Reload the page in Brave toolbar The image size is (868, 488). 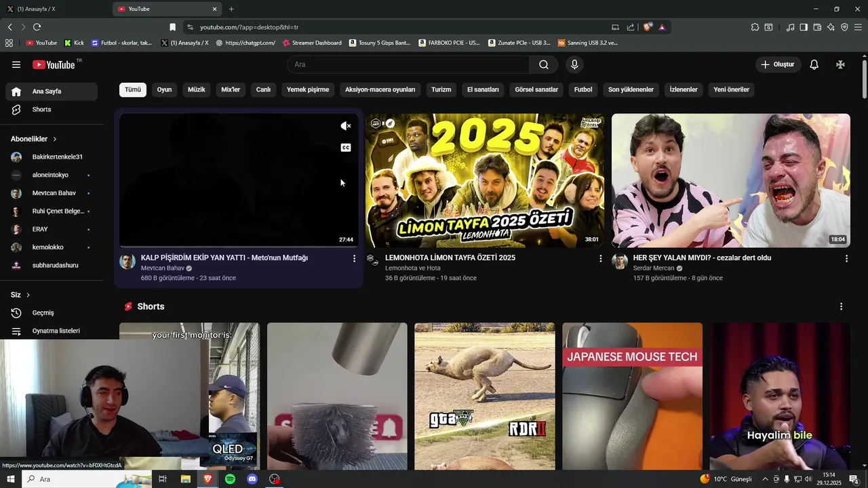click(37, 27)
